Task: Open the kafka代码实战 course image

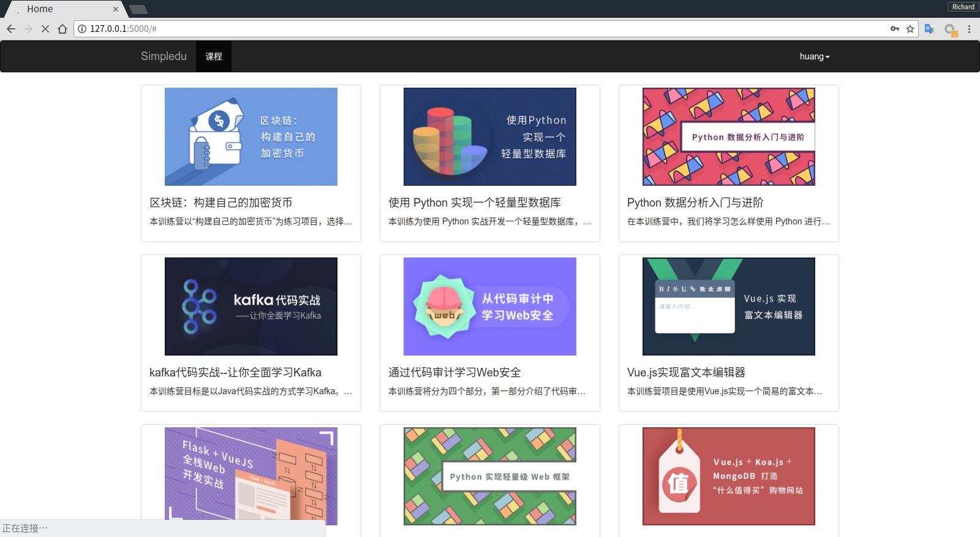Action: point(251,307)
